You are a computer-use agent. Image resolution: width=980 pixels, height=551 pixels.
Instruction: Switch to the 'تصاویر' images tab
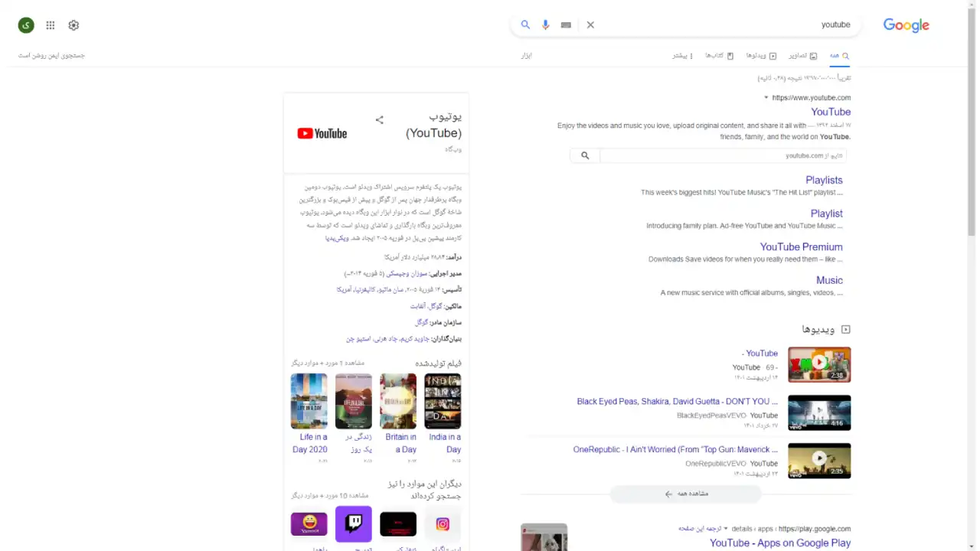point(802,56)
